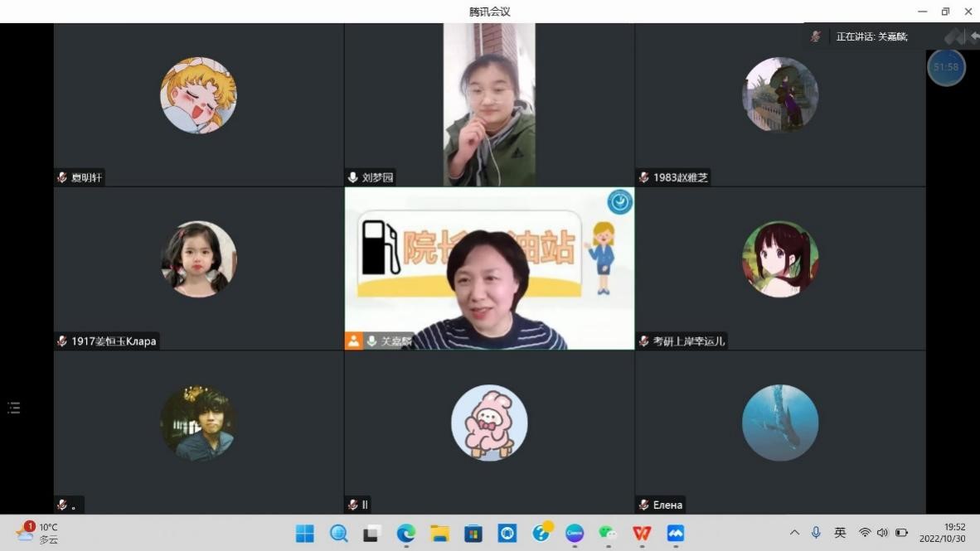This screenshot has width=980, height=551.
Task: Open the Windows Start menu
Action: coord(305,533)
